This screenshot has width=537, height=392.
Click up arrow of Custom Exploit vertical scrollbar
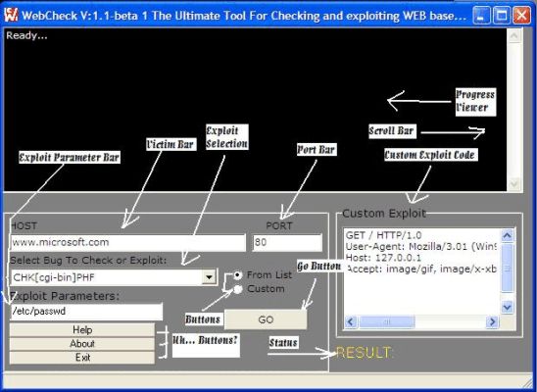coord(508,235)
